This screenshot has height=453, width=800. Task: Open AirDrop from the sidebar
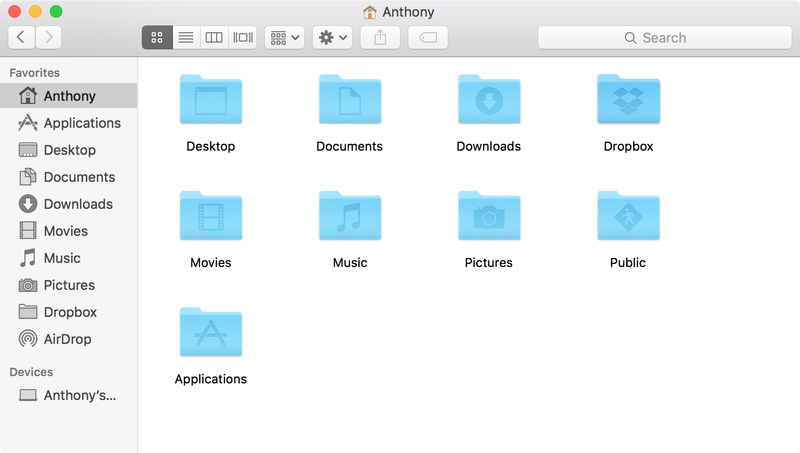69,339
